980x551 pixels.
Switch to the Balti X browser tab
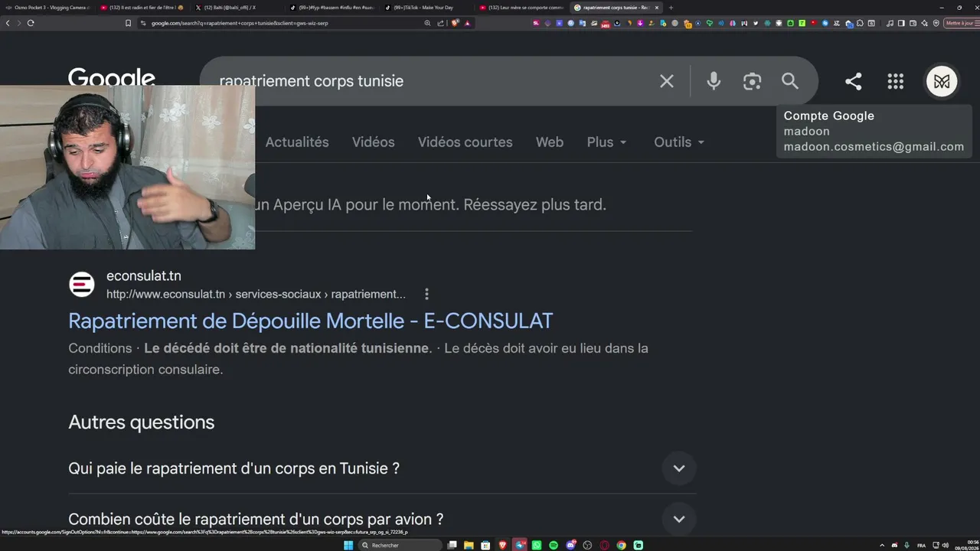coord(237,8)
